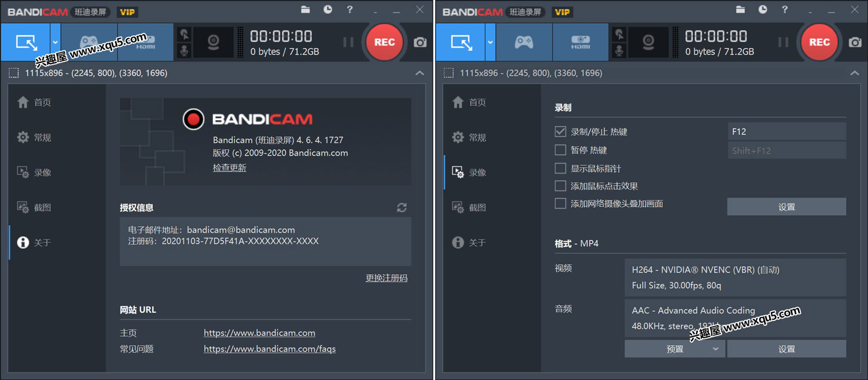Select HDMI device recording mode in right window
This screenshot has width=868, height=380.
click(x=580, y=42)
